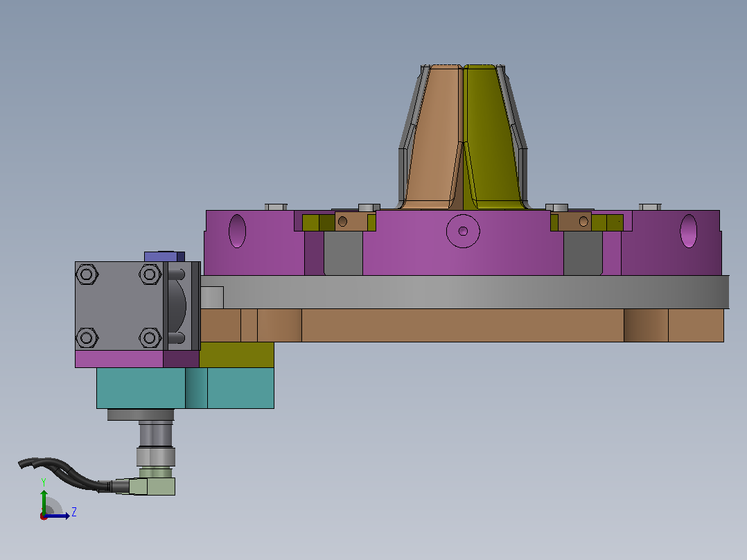This screenshot has width=747, height=560.
Task: Select the tan left half of the cone
Action: pos(434,137)
